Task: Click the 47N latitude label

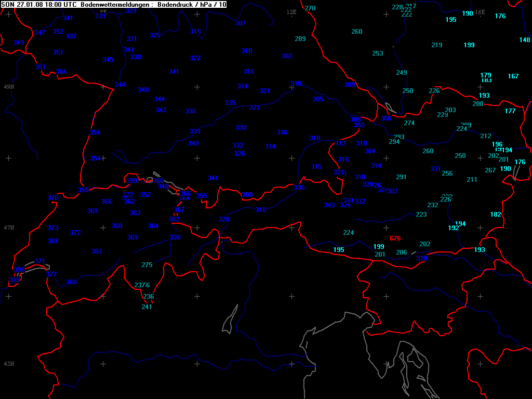Action: point(9,228)
